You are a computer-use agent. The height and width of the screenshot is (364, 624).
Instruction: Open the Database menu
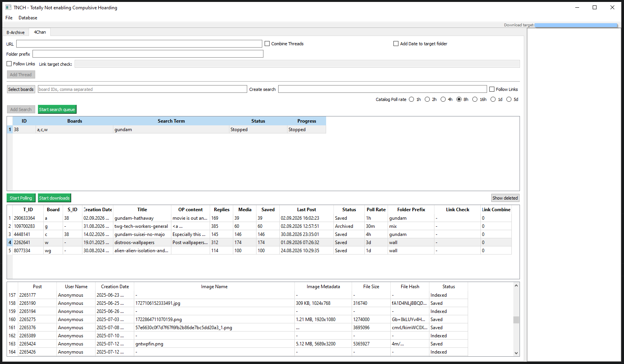click(28, 18)
